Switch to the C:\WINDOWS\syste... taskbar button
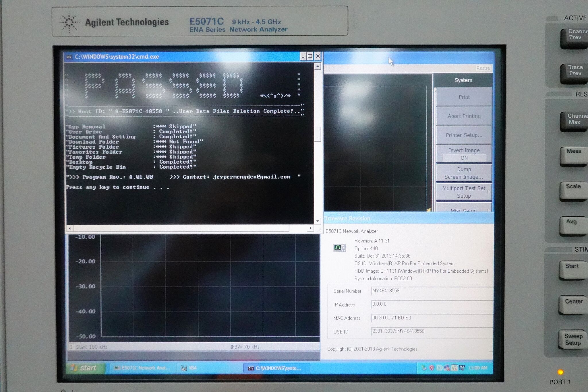The width and height of the screenshot is (588, 392). click(277, 368)
